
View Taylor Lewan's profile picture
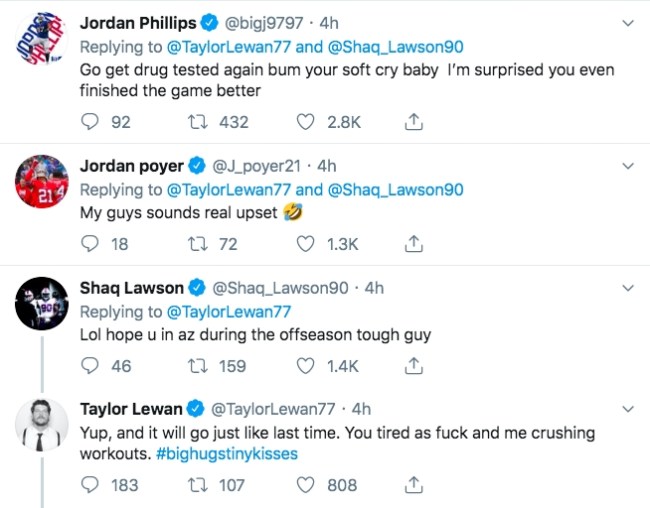(x=41, y=428)
